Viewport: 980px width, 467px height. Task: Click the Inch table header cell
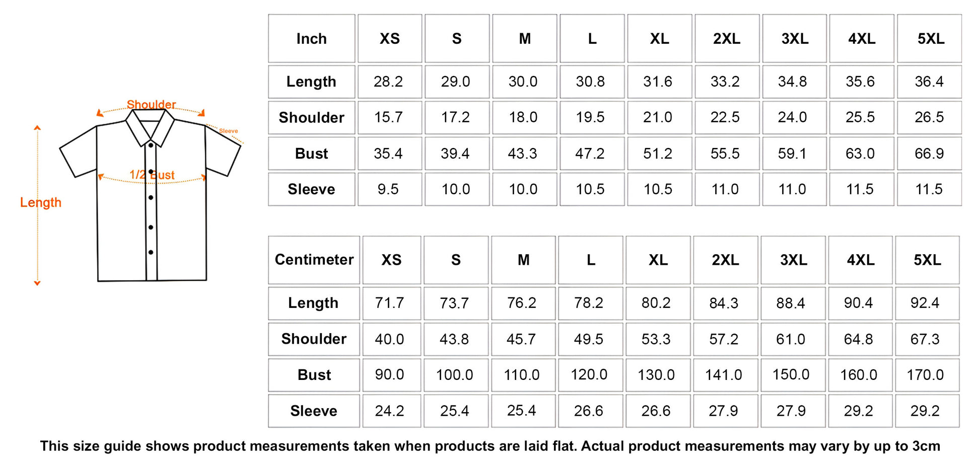pos(311,39)
